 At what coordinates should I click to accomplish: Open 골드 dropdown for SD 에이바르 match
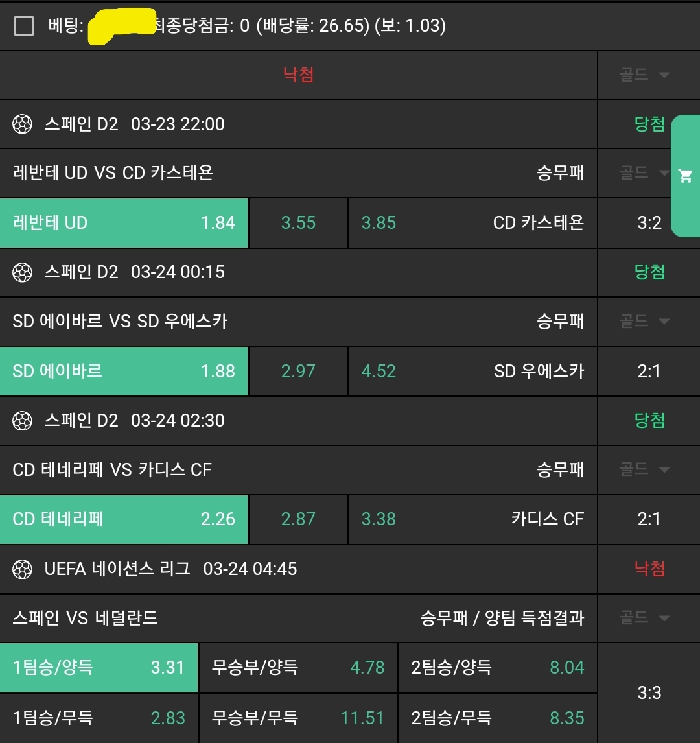click(x=644, y=321)
